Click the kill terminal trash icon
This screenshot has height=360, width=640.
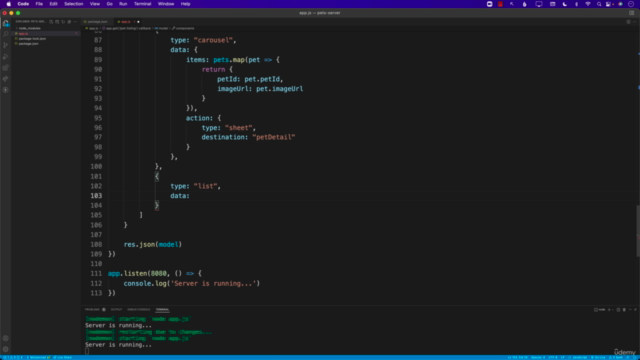tap(624, 310)
